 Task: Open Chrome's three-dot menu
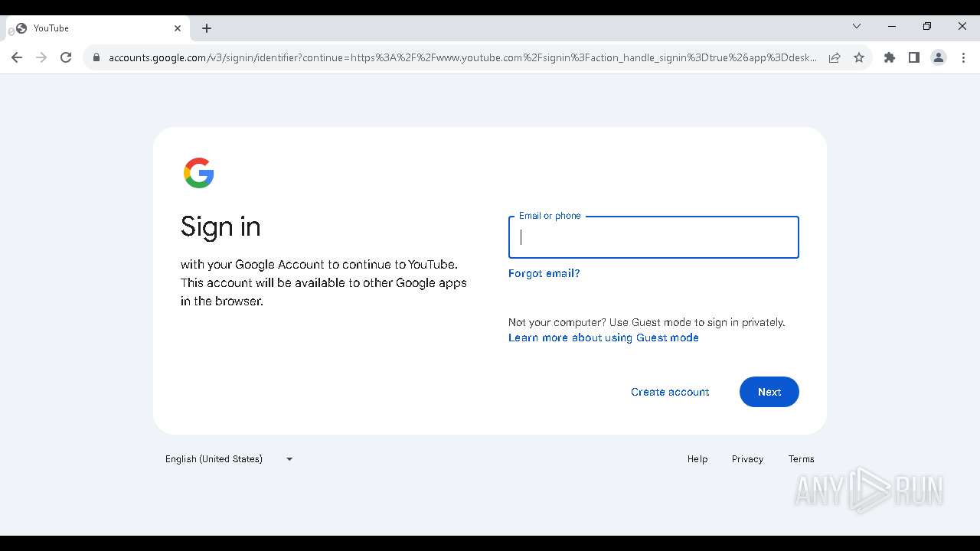(963, 57)
